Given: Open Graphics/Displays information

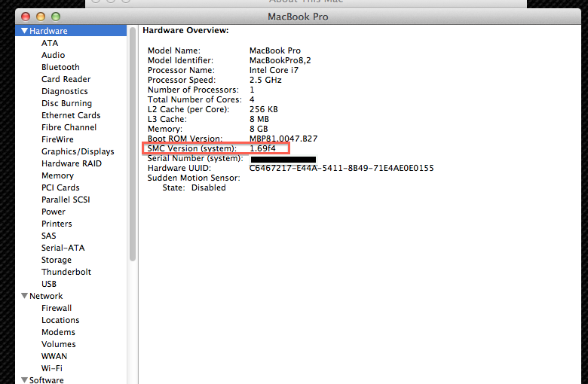Looking at the screenshot, I should click(78, 152).
